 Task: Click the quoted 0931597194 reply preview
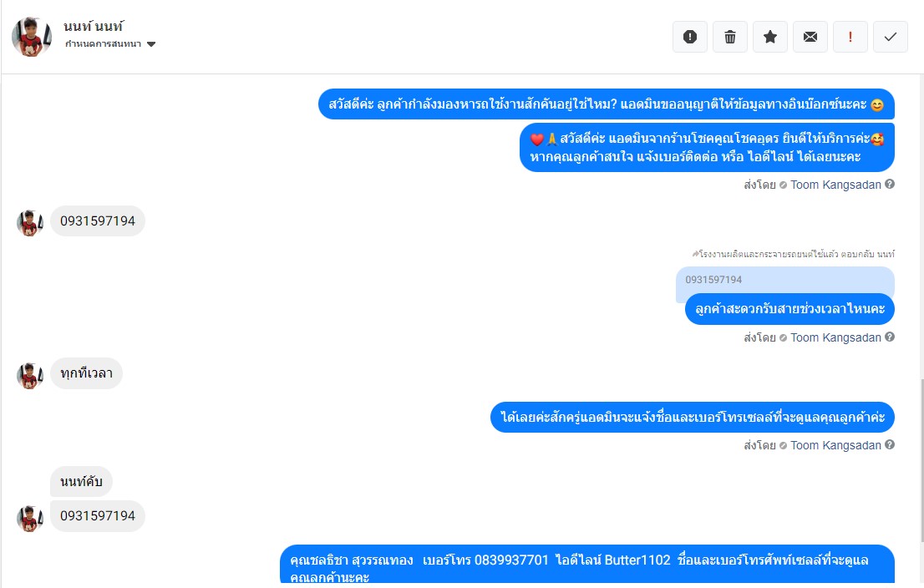click(x=785, y=281)
